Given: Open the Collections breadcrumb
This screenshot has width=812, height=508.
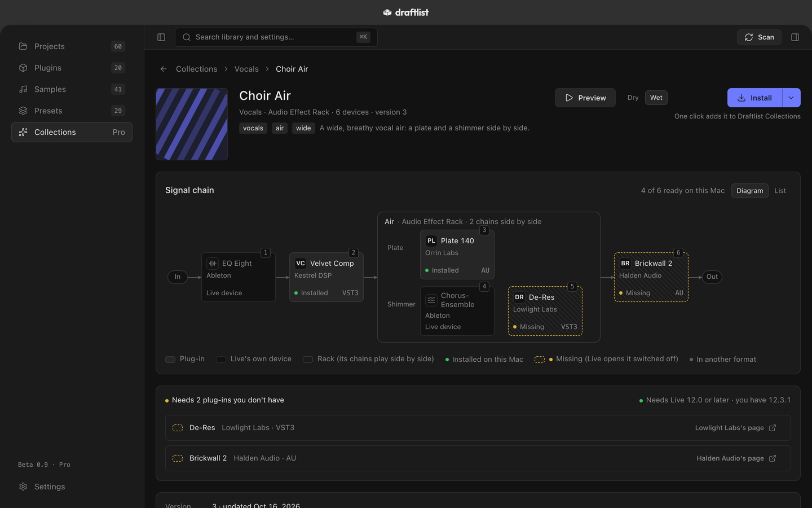Looking at the screenshot, I should pos(196,69).
